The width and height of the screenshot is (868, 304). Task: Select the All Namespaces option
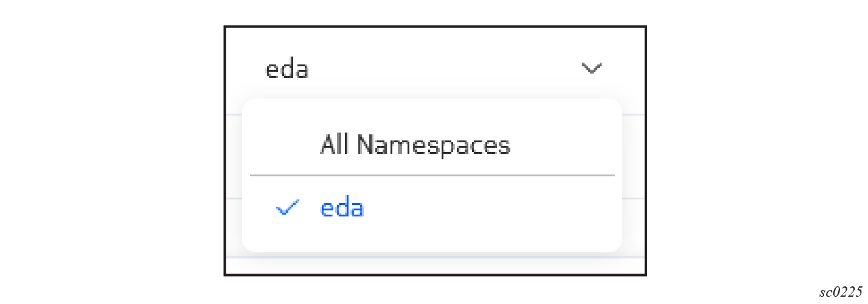(415, 145)
